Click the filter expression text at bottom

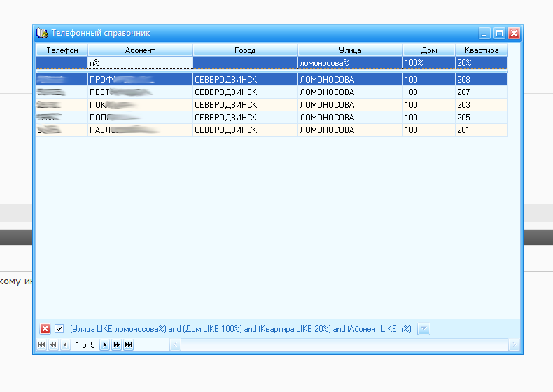click(241, 329)
